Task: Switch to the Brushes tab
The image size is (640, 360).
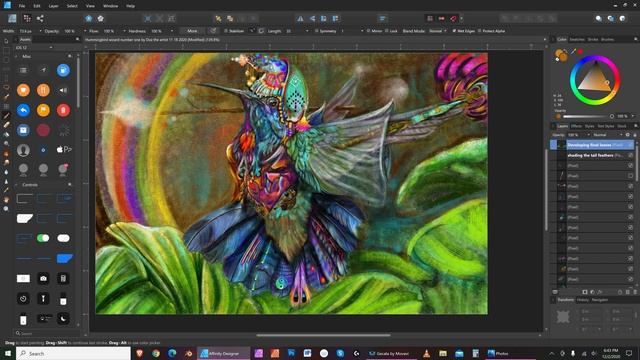Action: point(607,40)
